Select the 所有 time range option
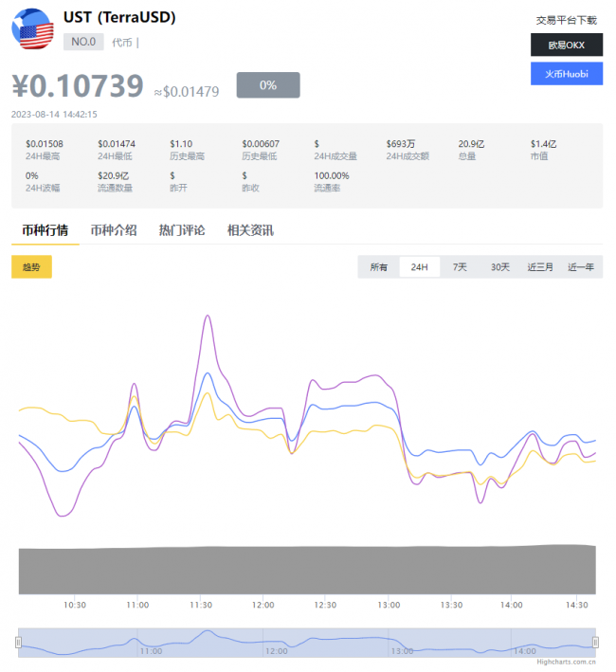616x672 pixels. 378,267
